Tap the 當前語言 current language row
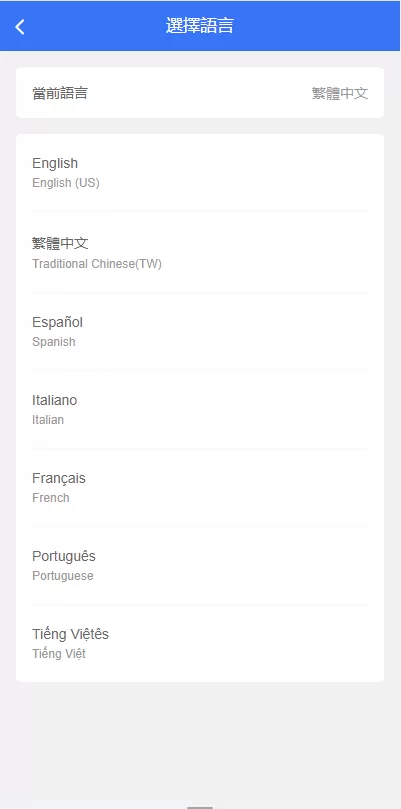The height and width of the screenshot is (809, 401). coord(200,93)
